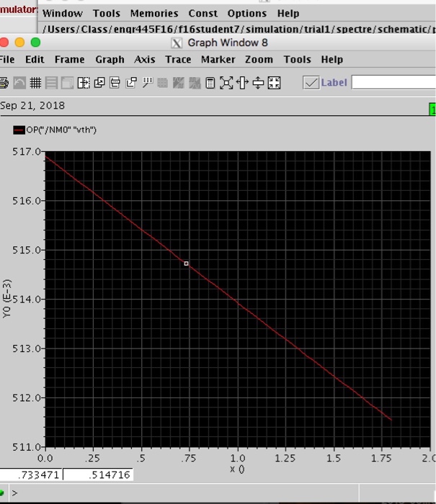The image size is (436, 504).
Task: Open the File menu in Graph Window
Action: pos(7,60)
